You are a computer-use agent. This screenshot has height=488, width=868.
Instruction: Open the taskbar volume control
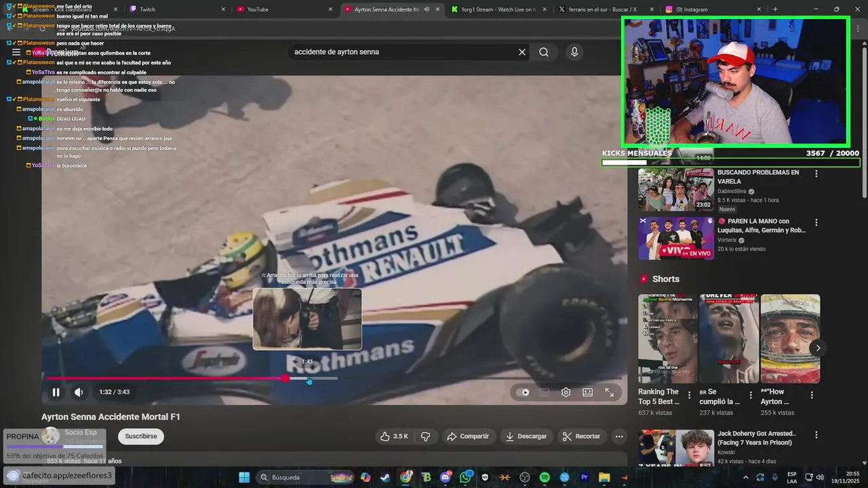click(x=818, y=477)
